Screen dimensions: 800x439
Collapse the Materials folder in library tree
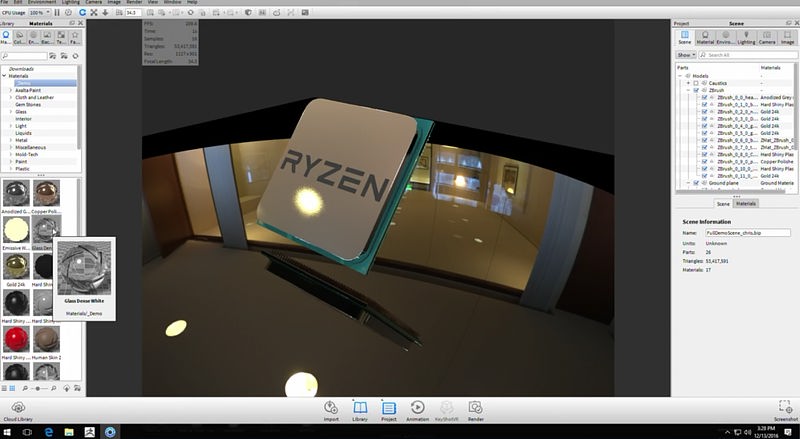pos(4,76)
